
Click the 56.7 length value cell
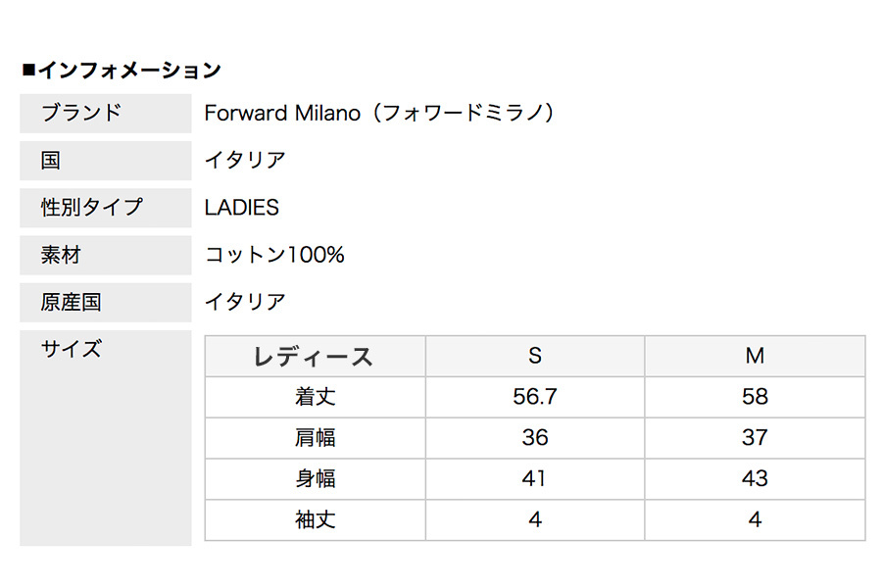535,397
